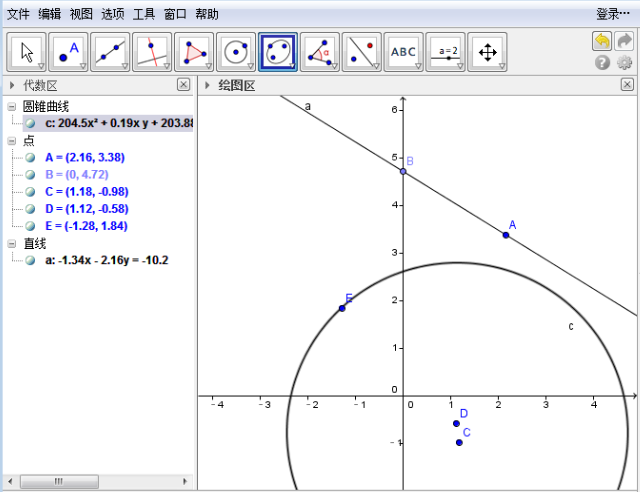Select the Conic through five points tool
Viewport: 640px width, 492px height.
(278, 52)
